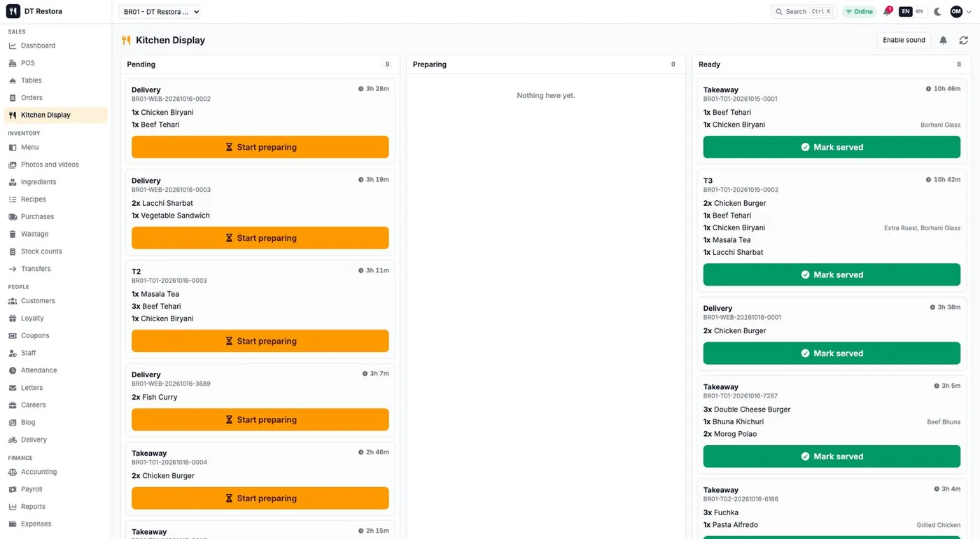Mark takeaway order BR01-T01-20261015-0001 served
Viewport: 980px width, 539px height.
click(832, 147)
